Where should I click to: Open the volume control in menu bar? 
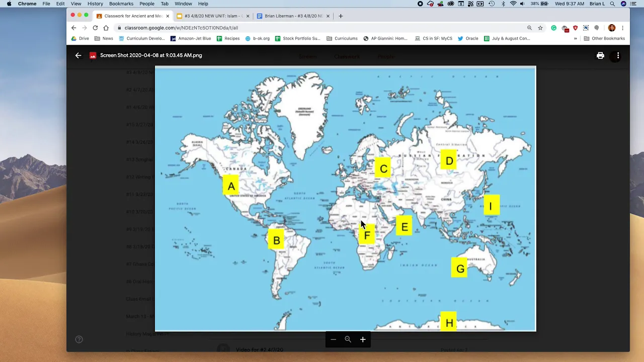coord(523,4)
